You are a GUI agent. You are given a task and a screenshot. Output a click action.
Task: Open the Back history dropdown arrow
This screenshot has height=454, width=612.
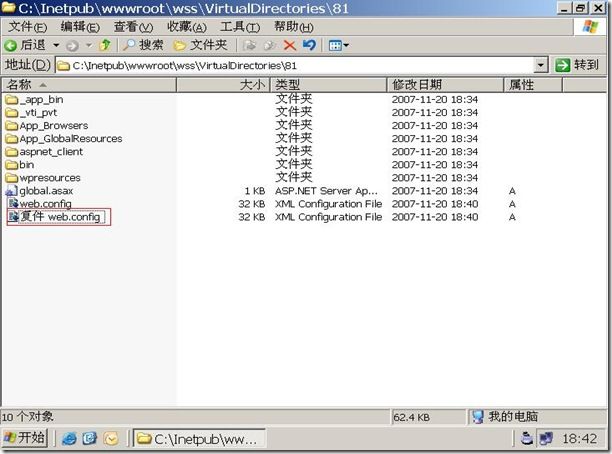point(56,45)
